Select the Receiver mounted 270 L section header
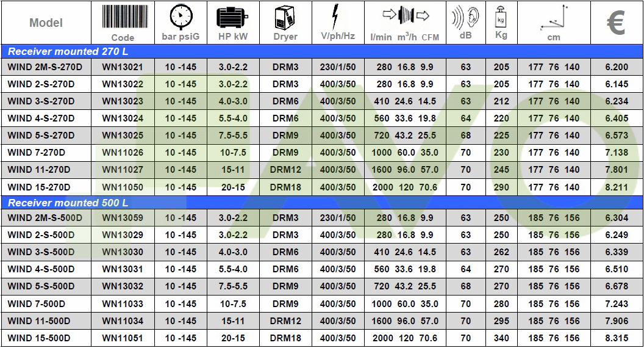The width and height of the screenshot is (644, 348). pyautogui.click(x=67, y=52)
